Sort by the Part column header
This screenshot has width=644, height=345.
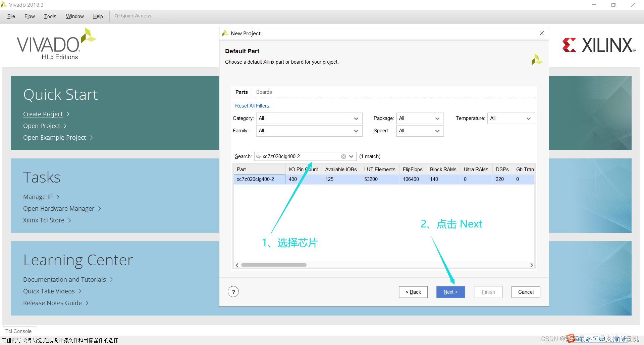tap(259, 169)
